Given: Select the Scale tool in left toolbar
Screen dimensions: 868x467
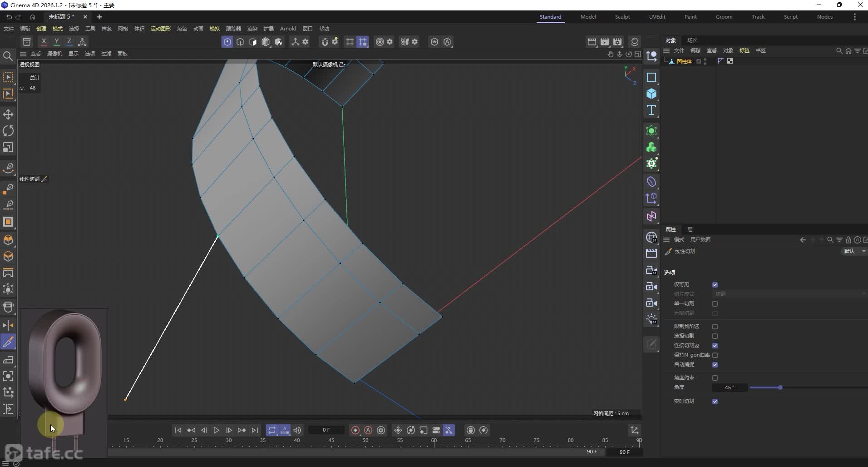Looking at the screenshot, I should [8, 148].
